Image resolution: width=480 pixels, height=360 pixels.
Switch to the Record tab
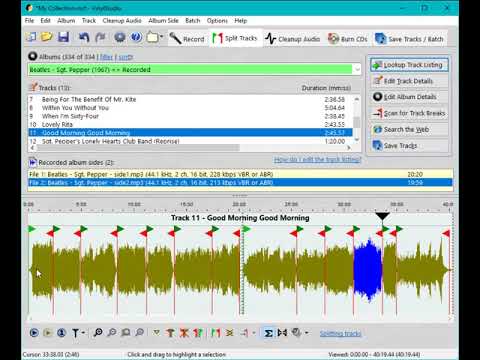[x=187, y=39]
